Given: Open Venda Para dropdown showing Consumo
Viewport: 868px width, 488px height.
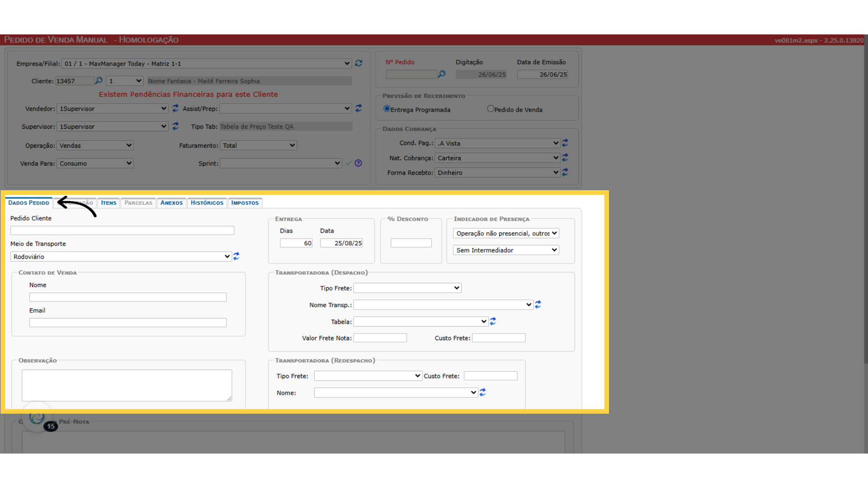Looking at the screenshot, I should [95, 164].
